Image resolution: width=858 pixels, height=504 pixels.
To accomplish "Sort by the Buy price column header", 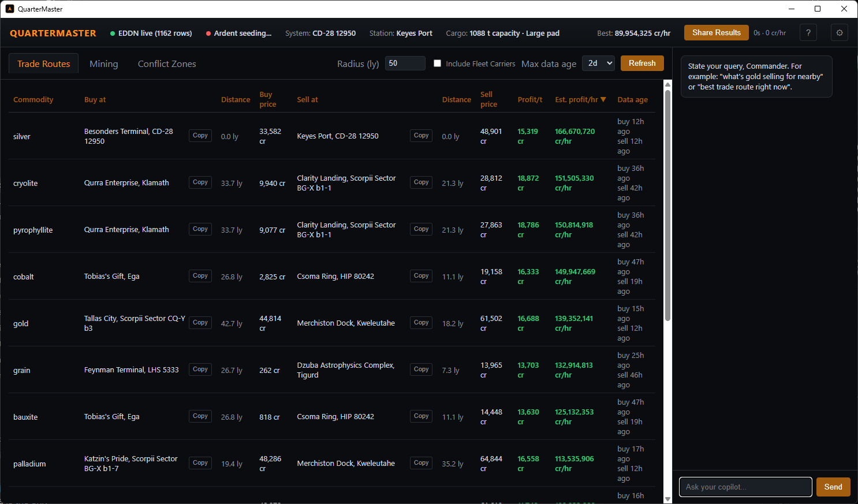I will (x=268, y=99).
